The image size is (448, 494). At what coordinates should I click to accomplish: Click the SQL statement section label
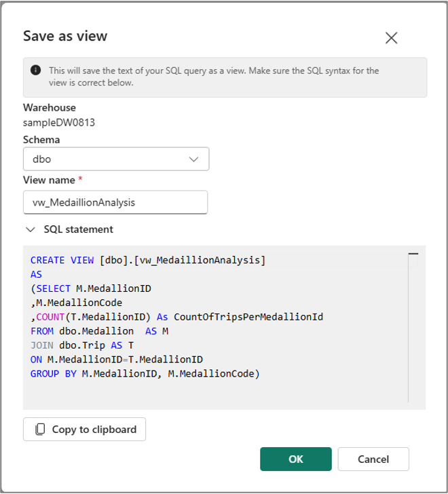point(78,229)
